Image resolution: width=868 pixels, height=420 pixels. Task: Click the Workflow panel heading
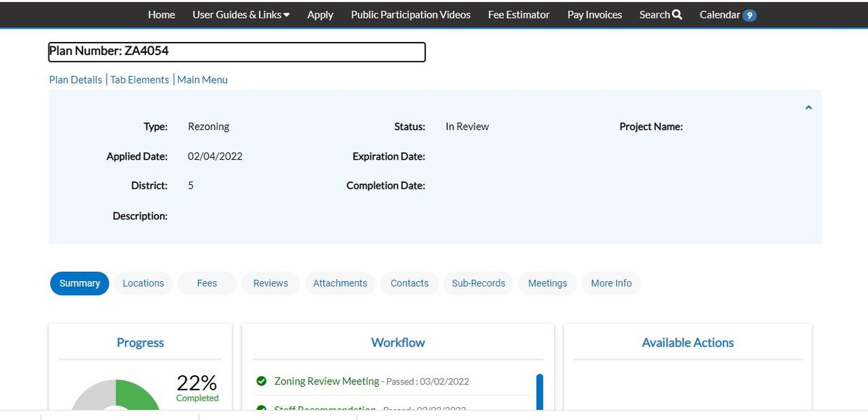coord(398,343)
